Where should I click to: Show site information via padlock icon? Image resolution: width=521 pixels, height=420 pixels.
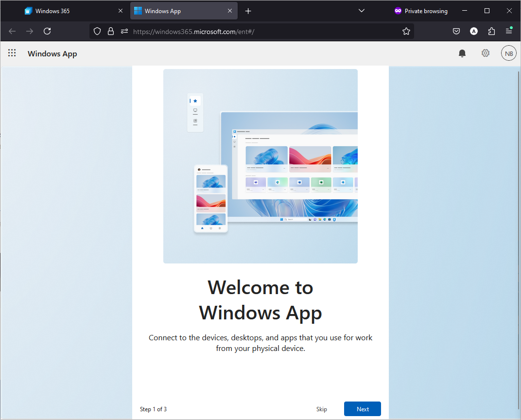point(111,31)
